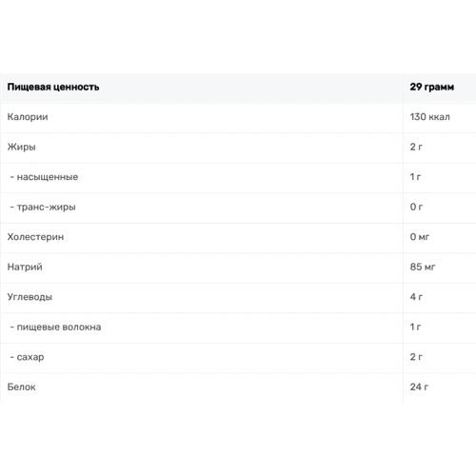Select the '130 ккал' value
The image size is (476, 476).
429,117
